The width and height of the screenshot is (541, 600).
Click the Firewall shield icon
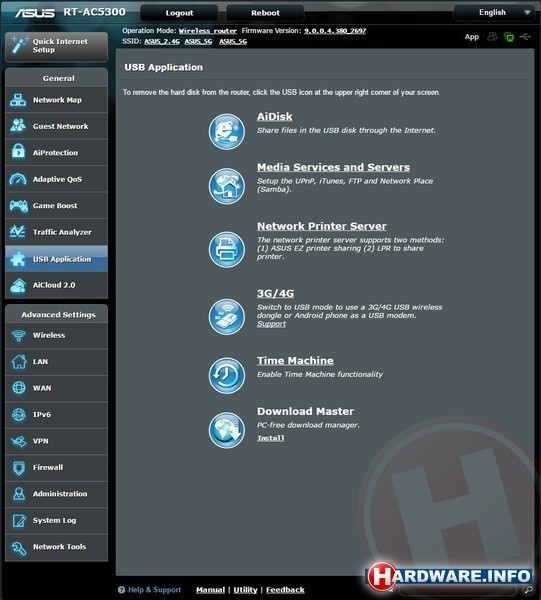(x=19, y=468)
